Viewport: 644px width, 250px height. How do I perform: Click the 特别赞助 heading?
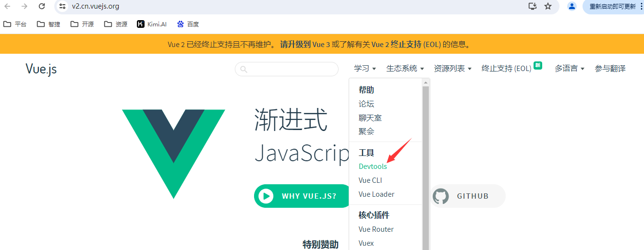point(320,245)
